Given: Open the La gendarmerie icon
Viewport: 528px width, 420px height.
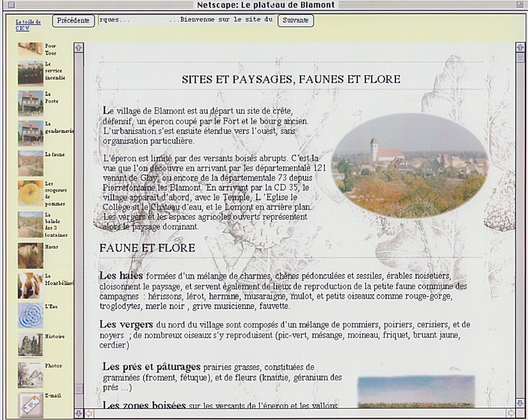Looking at the screenshot, I should [x=30, y=133].
